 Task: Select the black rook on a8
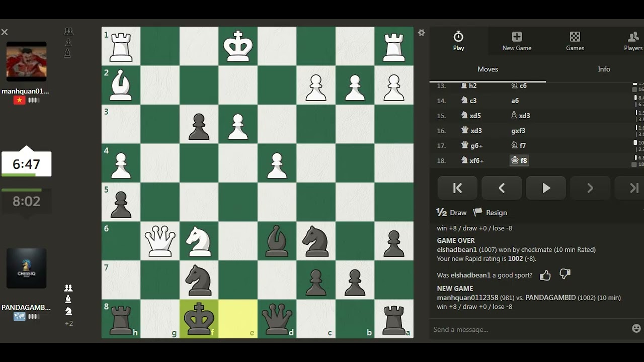tap(394, 319)
